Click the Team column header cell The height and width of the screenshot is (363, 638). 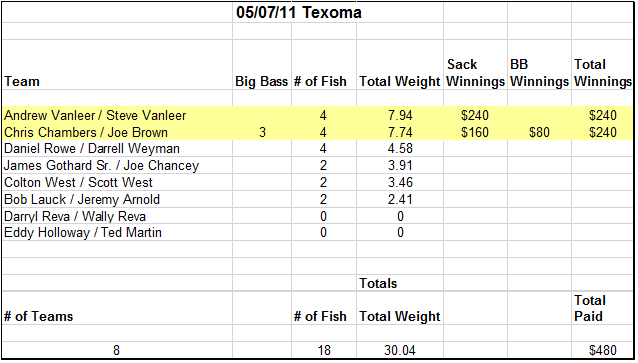click(x=117, y=65)
